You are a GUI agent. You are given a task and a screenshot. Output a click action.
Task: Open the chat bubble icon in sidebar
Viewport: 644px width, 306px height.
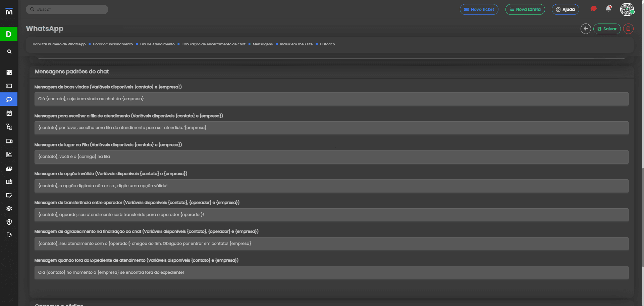pyautogui.click(x=9, y=99)
